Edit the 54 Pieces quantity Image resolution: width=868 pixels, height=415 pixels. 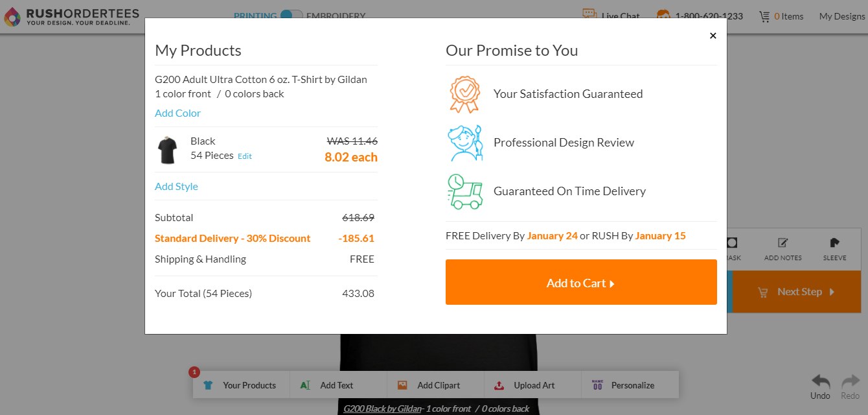245,156
